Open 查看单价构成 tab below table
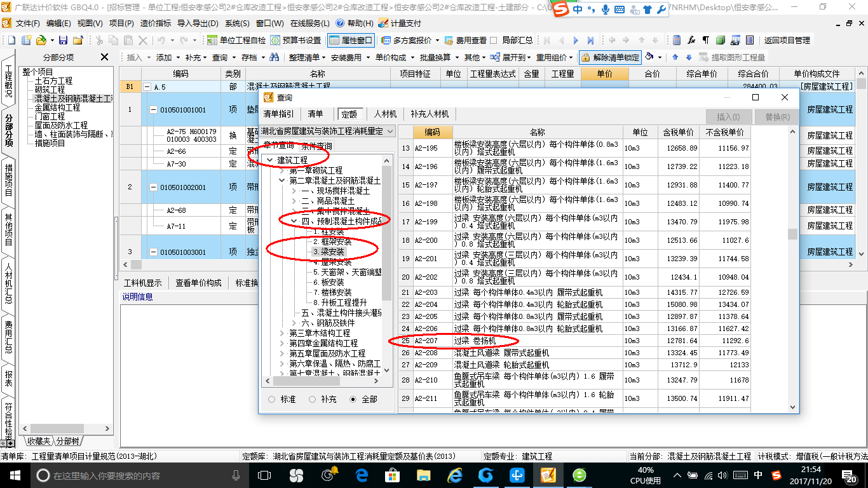The image size is (868, 488). [x=198, y=283]
